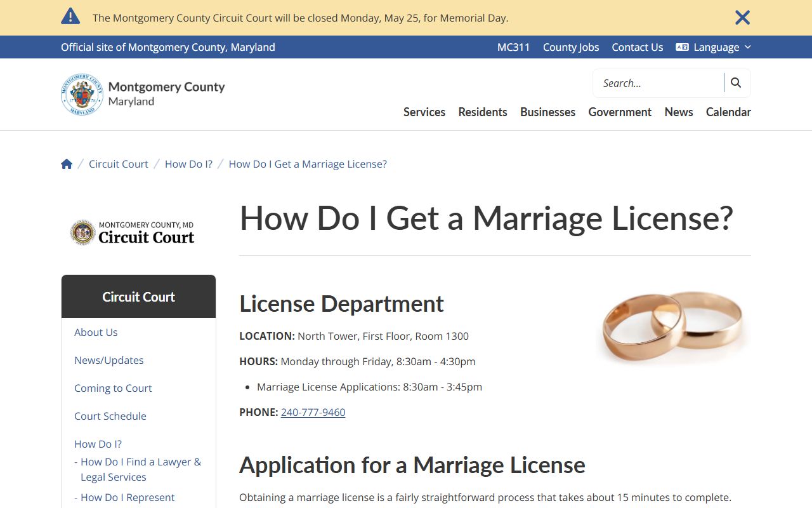Open the Businesses menu
The image size is (812, 508).
pos(547,112)
